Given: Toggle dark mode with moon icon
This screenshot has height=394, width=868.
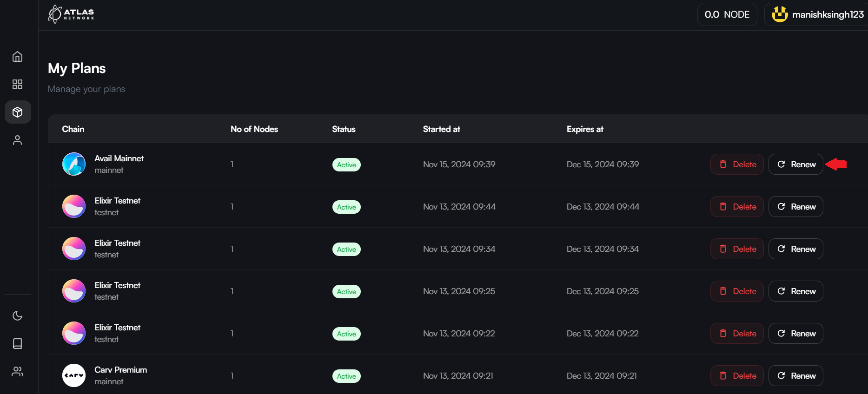Looking at the screenshot, I should click(17, 316).
